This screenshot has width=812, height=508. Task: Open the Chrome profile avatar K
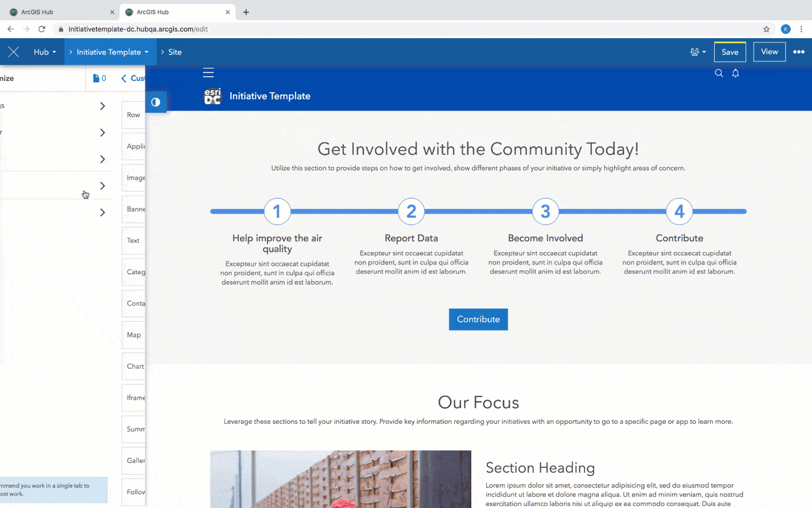786,29
